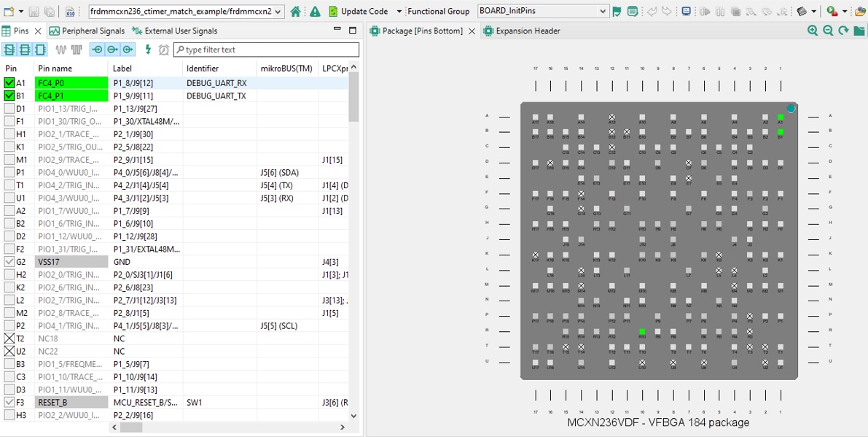Uncheck the A1 pin checkbox
This screenshot has width=868, height=437.
click(x=9, y=83)
